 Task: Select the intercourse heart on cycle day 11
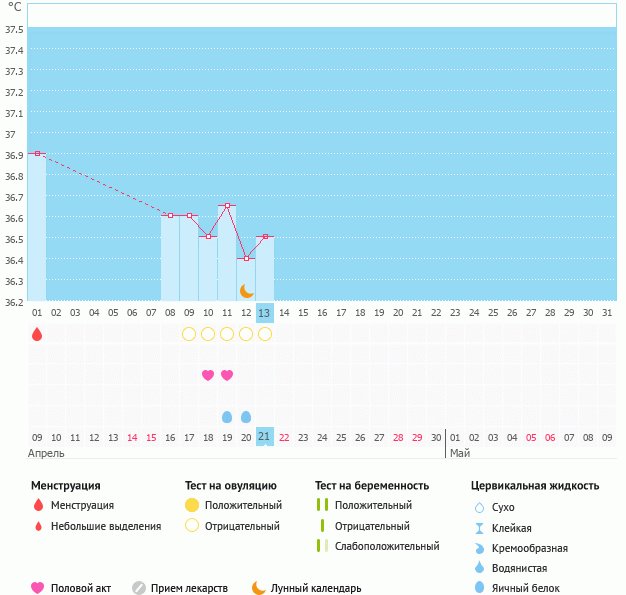pos(227,375)
